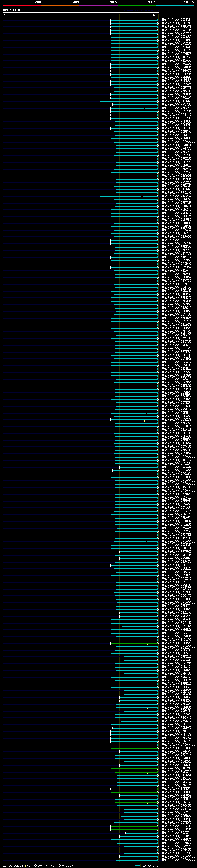
Task: Open hit UniRef100_B9RJN7
Action: click(177, 23)
